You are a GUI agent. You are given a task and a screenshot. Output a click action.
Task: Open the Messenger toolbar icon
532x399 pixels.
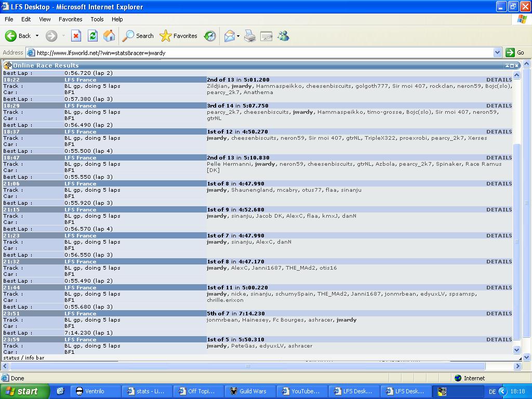click(283, 36)
